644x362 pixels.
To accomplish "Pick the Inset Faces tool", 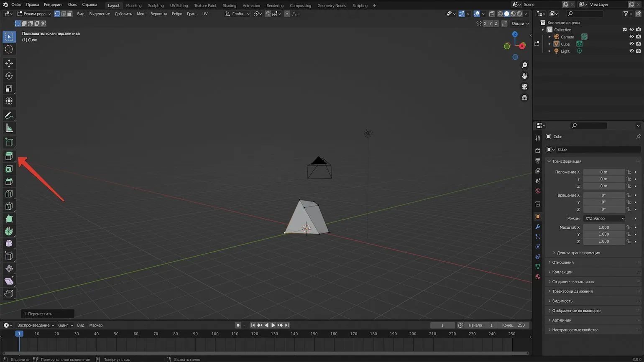I will (x=9, y=169).
